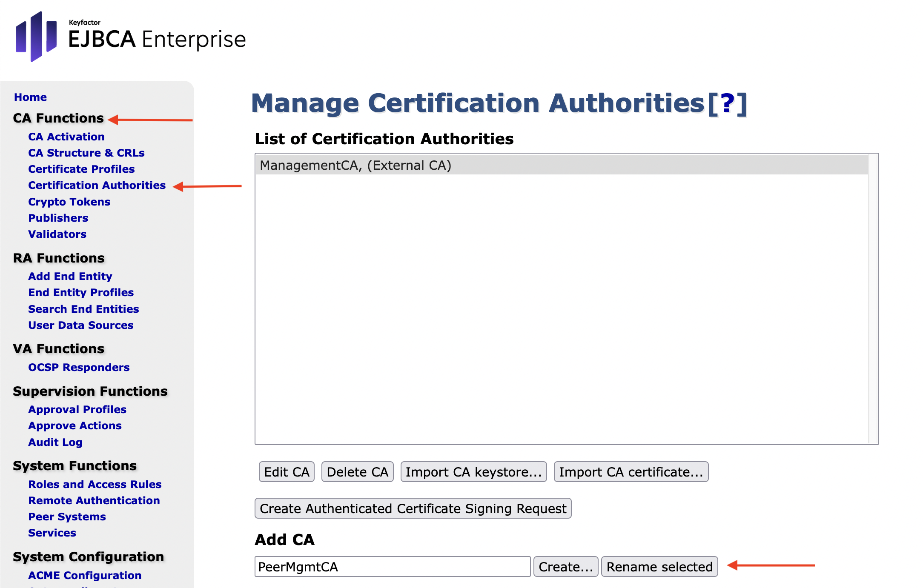Image resolution: width=923 pixels, height=588 pixels.
Task: Open OCSP Responders page
Action: click(x=79, y=367)
